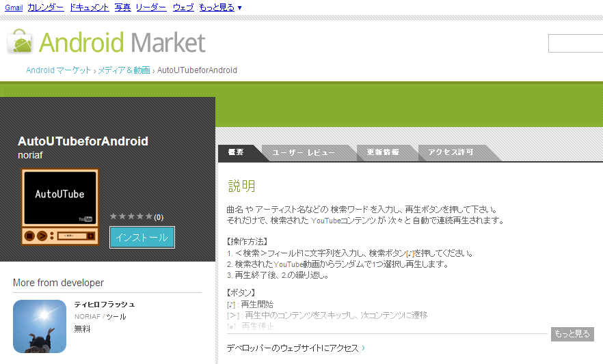
Task: Open the AutoUTube app icon image
Action: (x=60, y=207)
